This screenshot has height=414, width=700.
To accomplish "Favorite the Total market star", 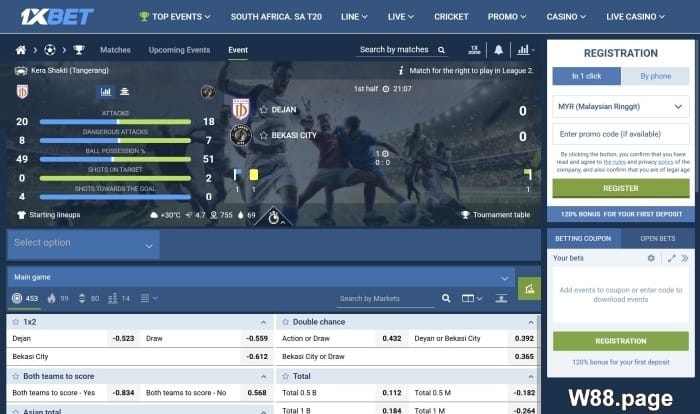I will coord(286,376).
